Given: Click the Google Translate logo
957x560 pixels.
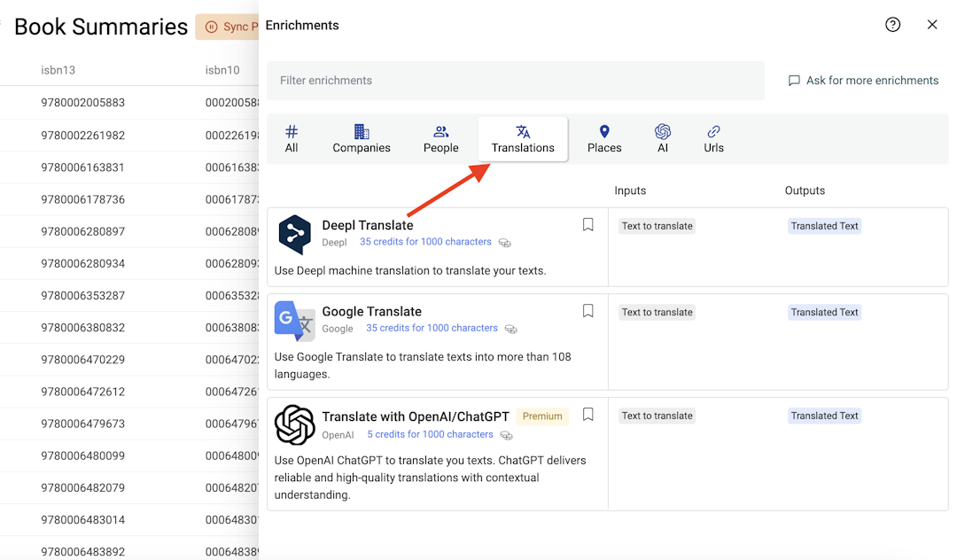Looking at the screenshot, I should coord(294,321).
